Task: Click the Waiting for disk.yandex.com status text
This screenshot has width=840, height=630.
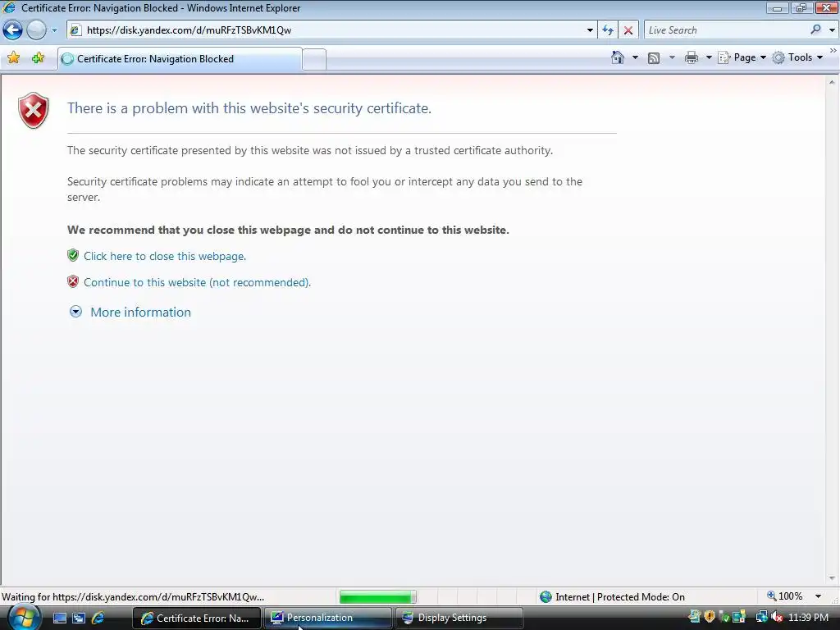Action: (x=133, y=597)
